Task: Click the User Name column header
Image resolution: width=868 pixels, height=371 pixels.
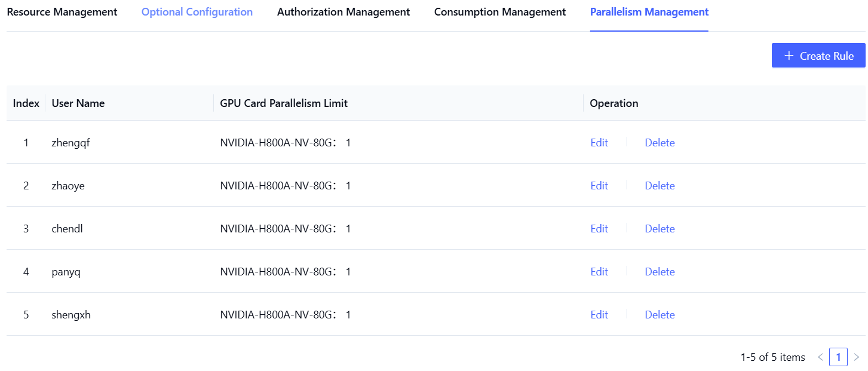Action: (78, 103)
